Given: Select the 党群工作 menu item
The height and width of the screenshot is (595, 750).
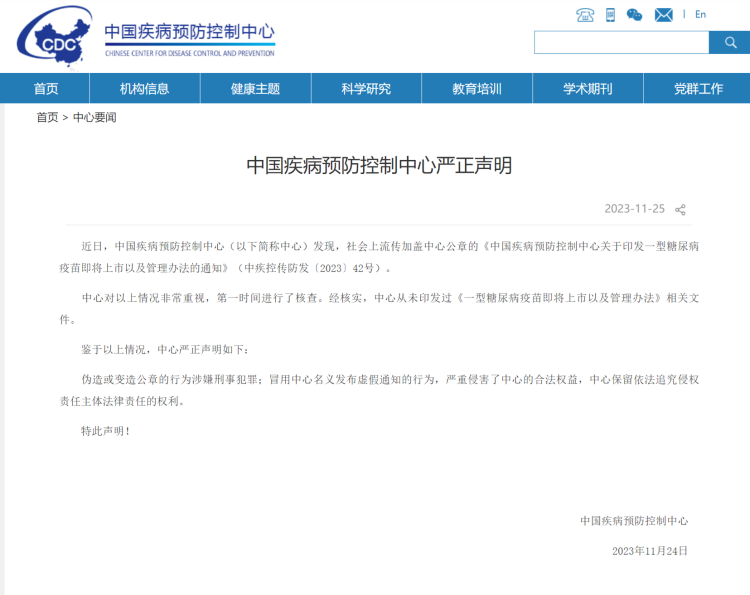Looking at the screenshot, I should pyautogui.click(x=698, y=89).
